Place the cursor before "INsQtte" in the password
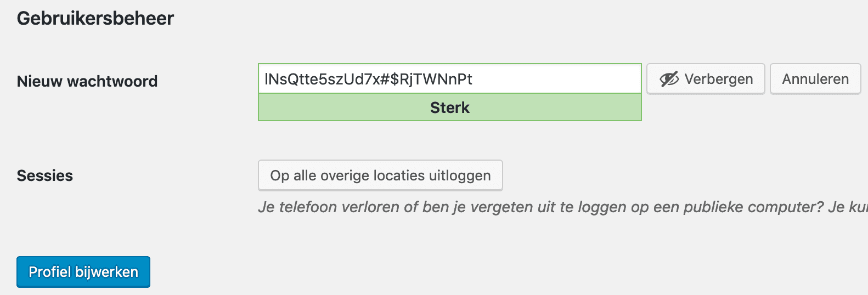Image resolution: width=868 pixels, height=295 pixels. point(264,80)
